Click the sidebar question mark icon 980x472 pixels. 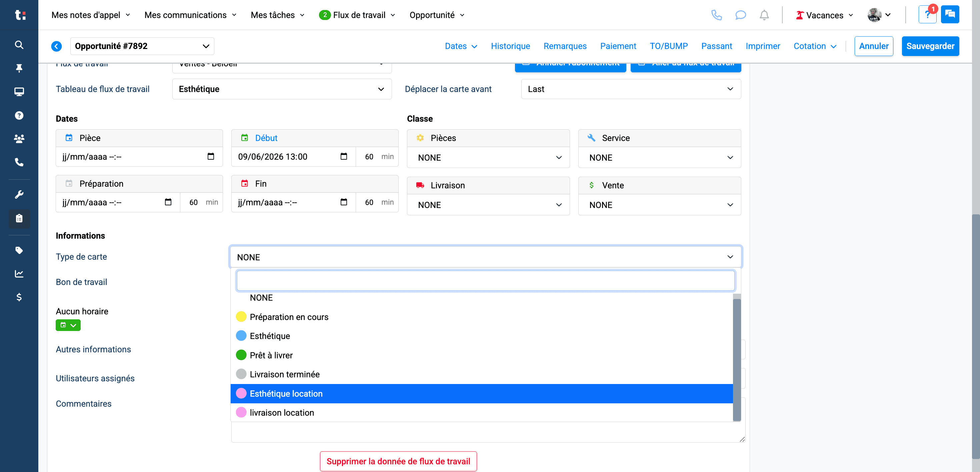(19, 115)
